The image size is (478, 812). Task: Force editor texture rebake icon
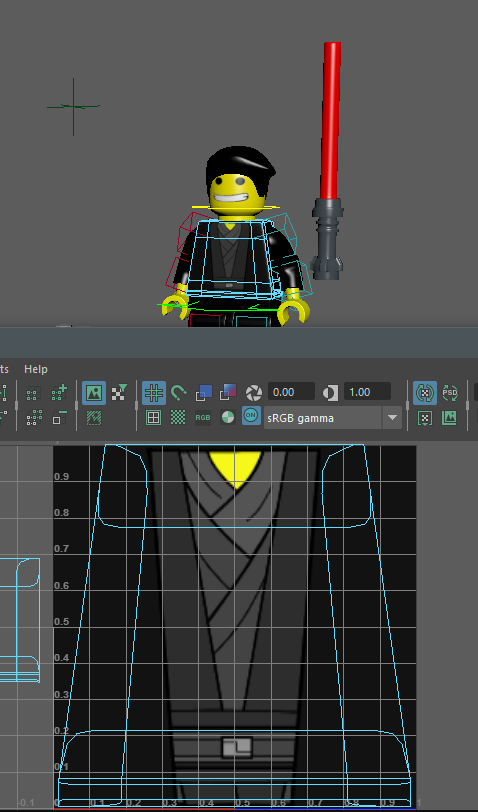(425, 418)
